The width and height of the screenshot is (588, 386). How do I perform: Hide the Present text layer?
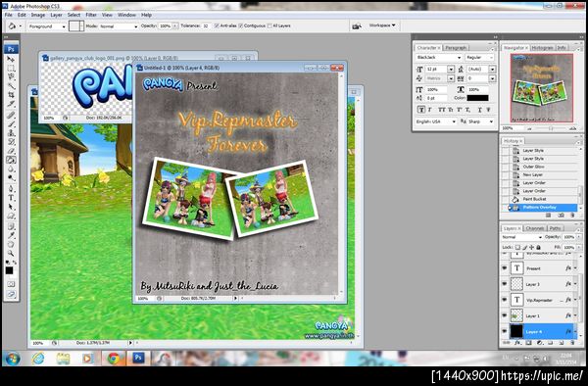505,268
